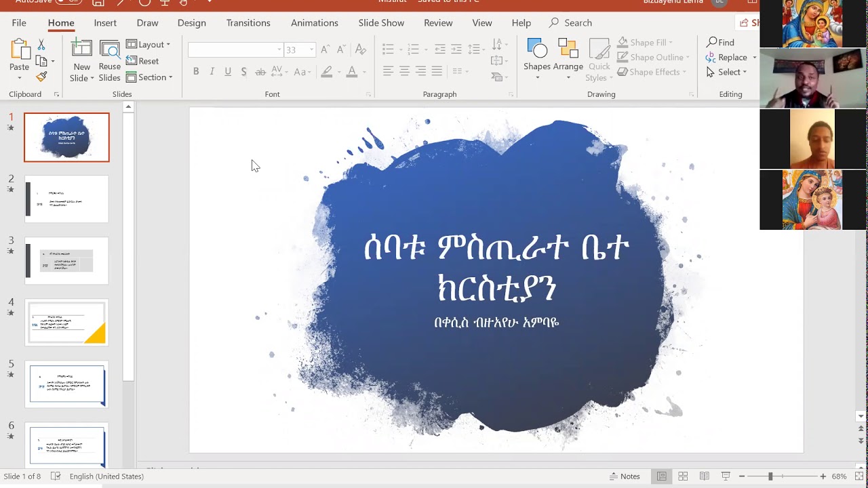The height and width of the screenshot is (488, 868).
Task: Switch to Reading View icon
Action: click(x=705, y=476)
